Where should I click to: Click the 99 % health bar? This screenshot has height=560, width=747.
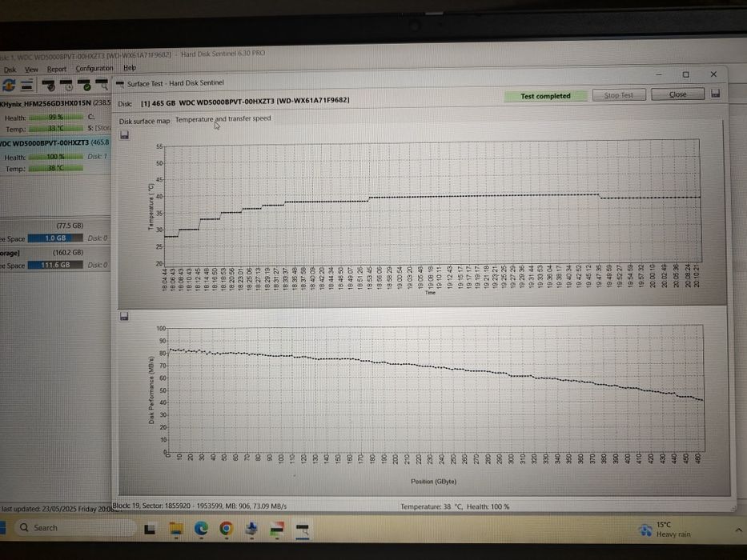(x=56, y=117)
